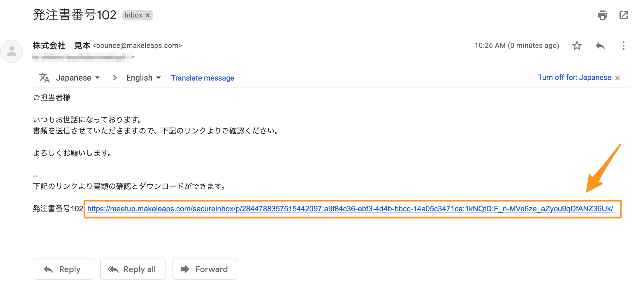Dismiss the translate bar with the x
Screen dimensions: 644x293
tap(618, 78)
